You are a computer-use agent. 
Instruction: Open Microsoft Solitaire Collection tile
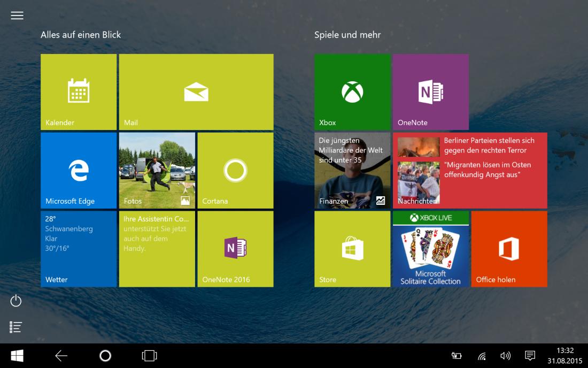point(430,249)
